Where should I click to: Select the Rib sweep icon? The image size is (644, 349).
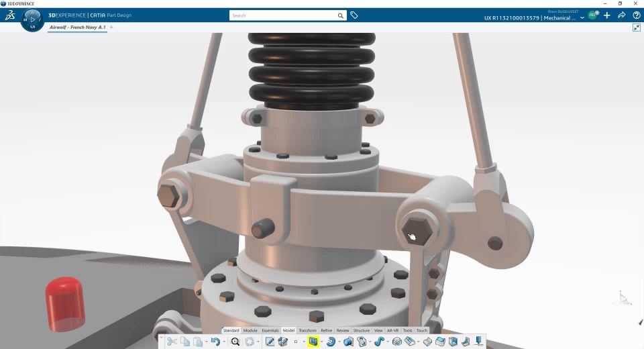379,342
